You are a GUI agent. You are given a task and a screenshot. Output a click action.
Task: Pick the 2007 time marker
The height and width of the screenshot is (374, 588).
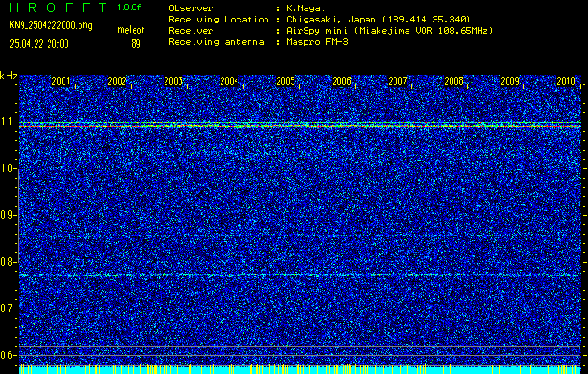(x=397, y=81)
